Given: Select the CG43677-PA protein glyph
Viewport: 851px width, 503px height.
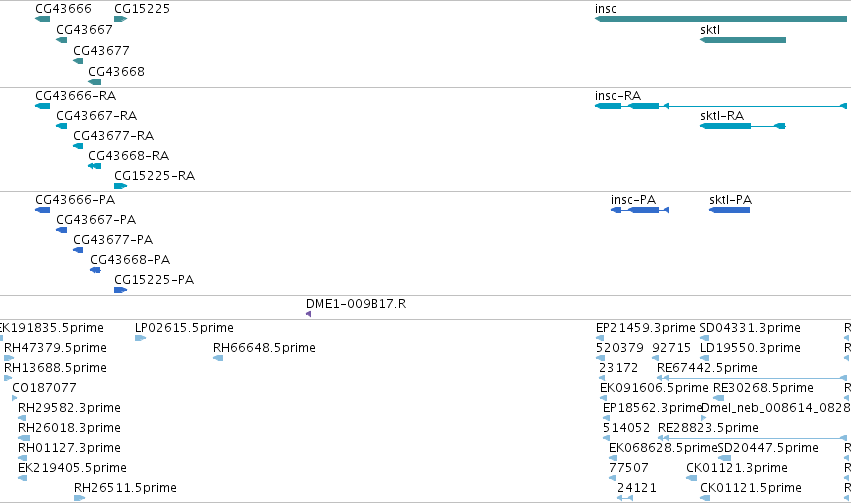Looking at the screenshot, I should point(78,250).
